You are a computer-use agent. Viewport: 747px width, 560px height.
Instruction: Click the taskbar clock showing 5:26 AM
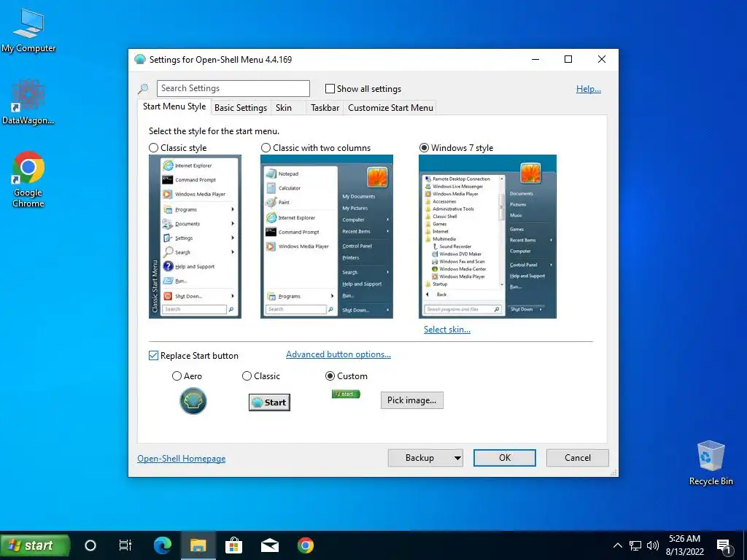684,545
